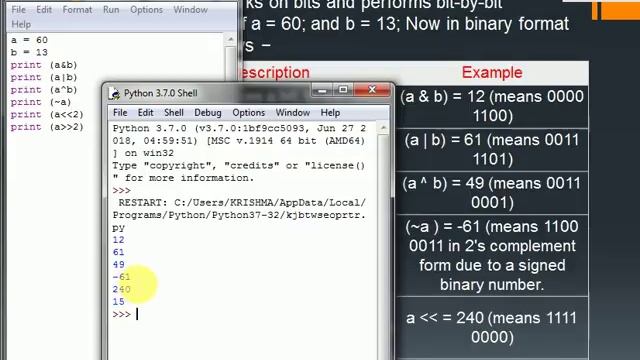Click the '(~a ) = -61' slide cell

pyautogui.click(x=492, y=256)
